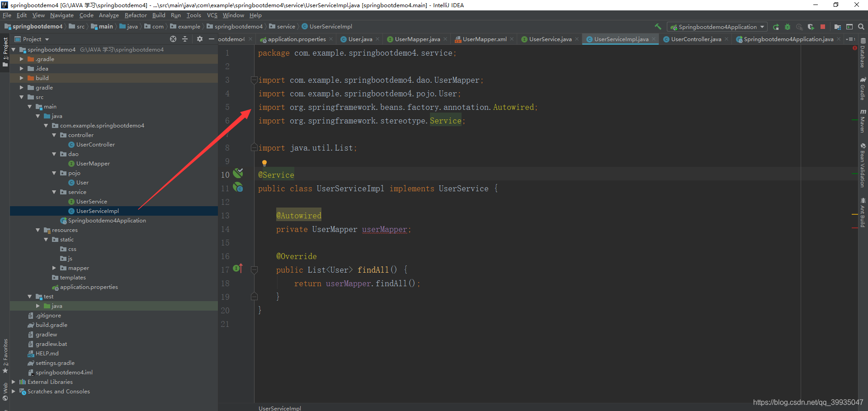
Task: Collapse the springbootdemo4 root node
Action: coord(14,49)
